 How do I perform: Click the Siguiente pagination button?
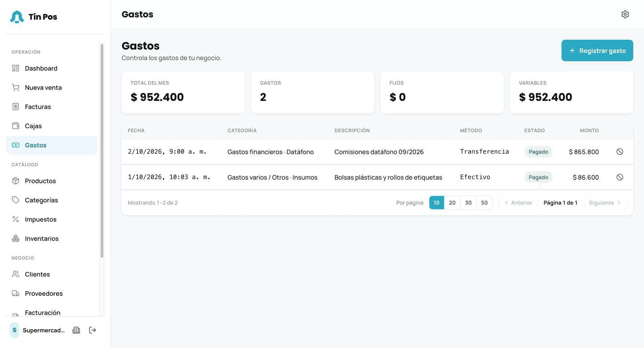tap(605, 203)
